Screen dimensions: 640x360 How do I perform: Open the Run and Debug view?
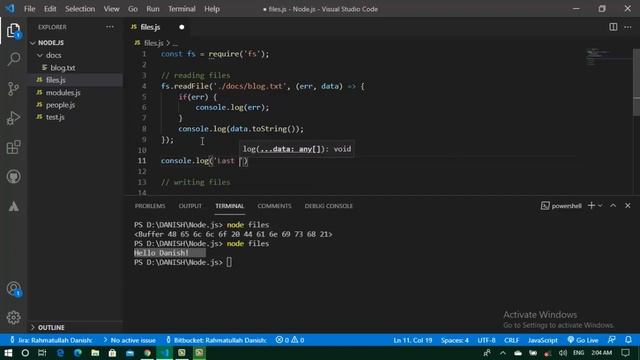click(x=13, y=118)
